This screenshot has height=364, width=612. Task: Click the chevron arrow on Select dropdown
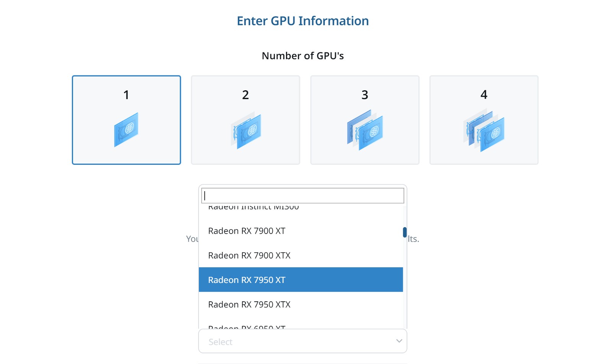coord(399,341)
